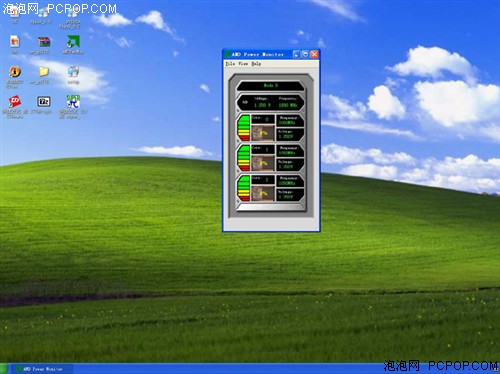Click the Core 2 usage percentage thumbnail
The height and width of the screenshot is (374, 500).
click(263, 193)
